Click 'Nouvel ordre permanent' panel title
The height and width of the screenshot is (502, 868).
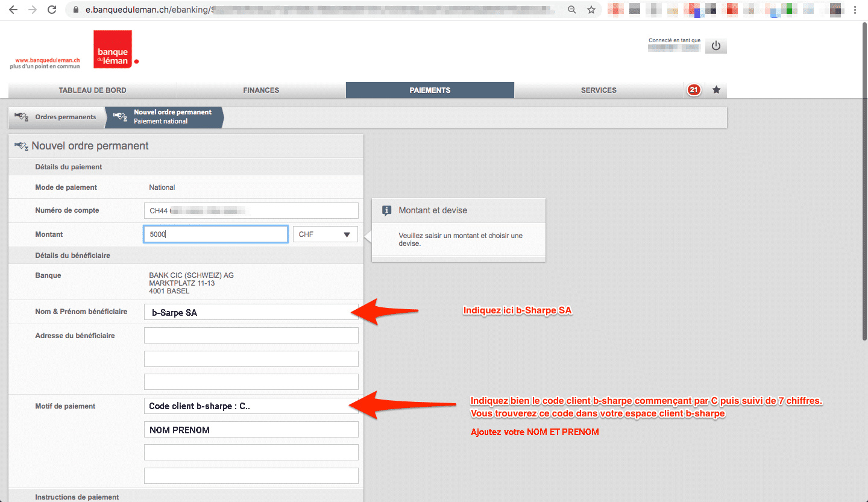point(90,146)
